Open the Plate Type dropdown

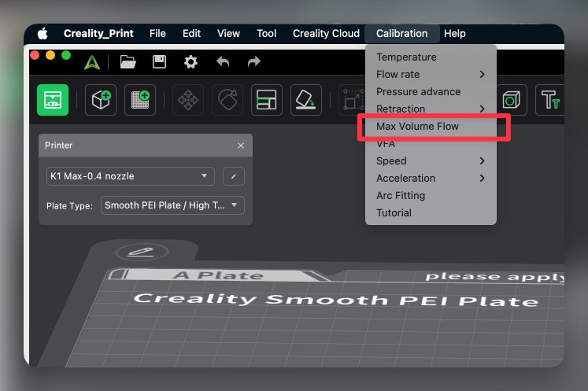(x=172, y=205)
